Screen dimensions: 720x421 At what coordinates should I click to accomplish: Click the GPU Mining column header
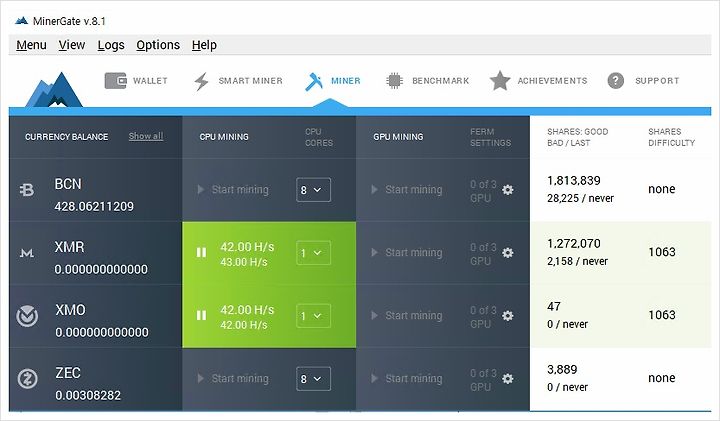pos(398,137)
